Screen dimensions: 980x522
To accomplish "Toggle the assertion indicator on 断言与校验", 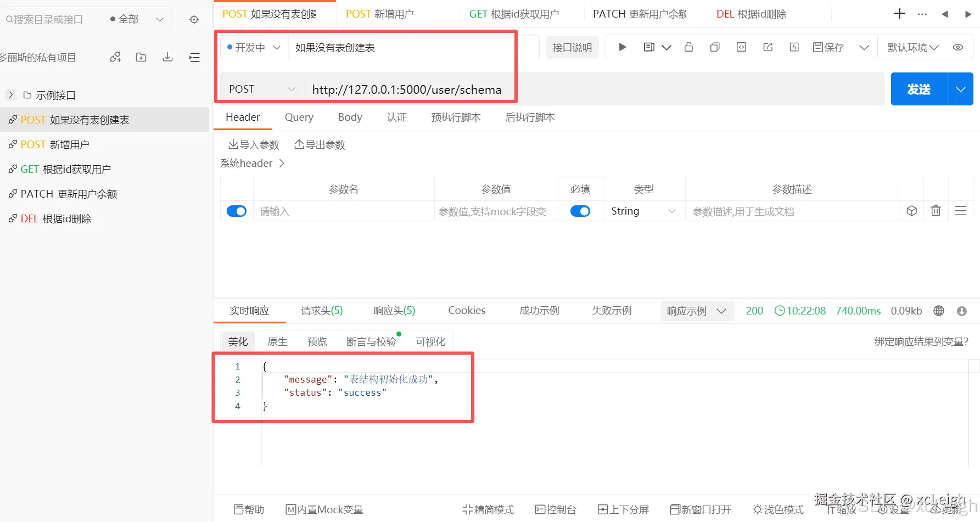I will pos(399,333).
